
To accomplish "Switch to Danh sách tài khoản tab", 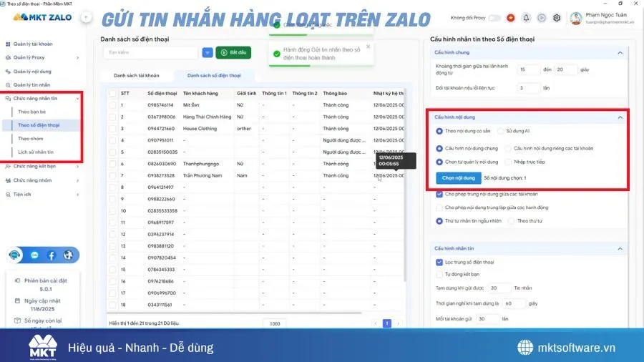I will [137, 76].
